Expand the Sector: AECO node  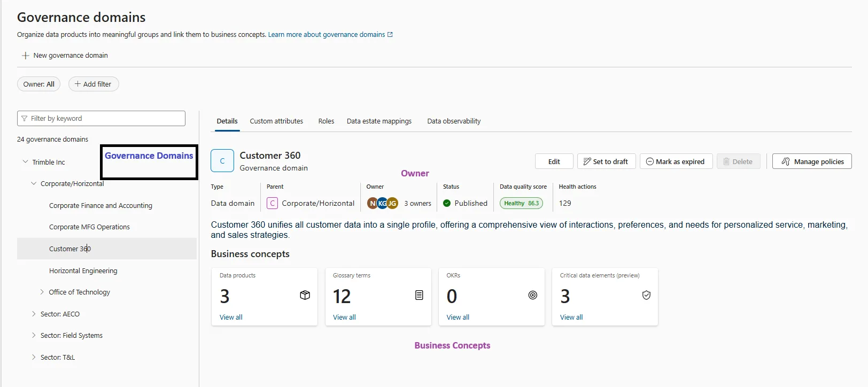coord(34,314)
